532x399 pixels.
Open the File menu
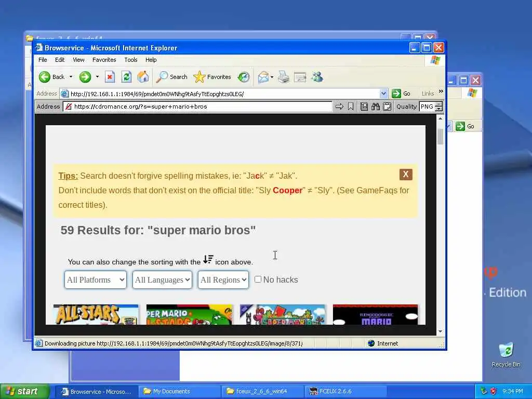[43, 60]
